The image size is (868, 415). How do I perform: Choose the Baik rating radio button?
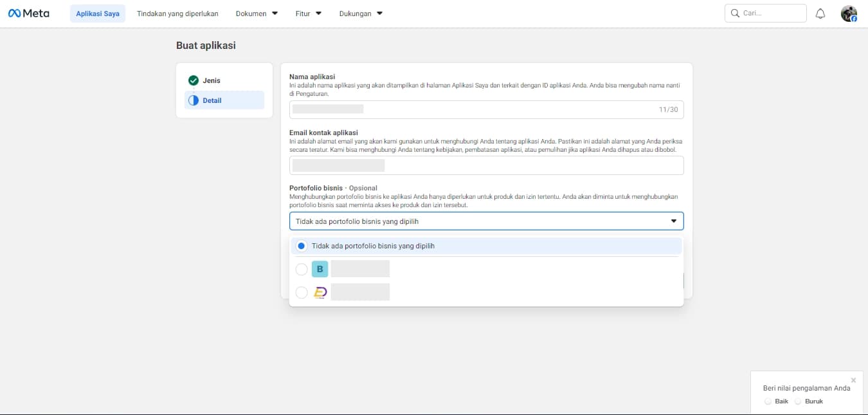(768, 401)
